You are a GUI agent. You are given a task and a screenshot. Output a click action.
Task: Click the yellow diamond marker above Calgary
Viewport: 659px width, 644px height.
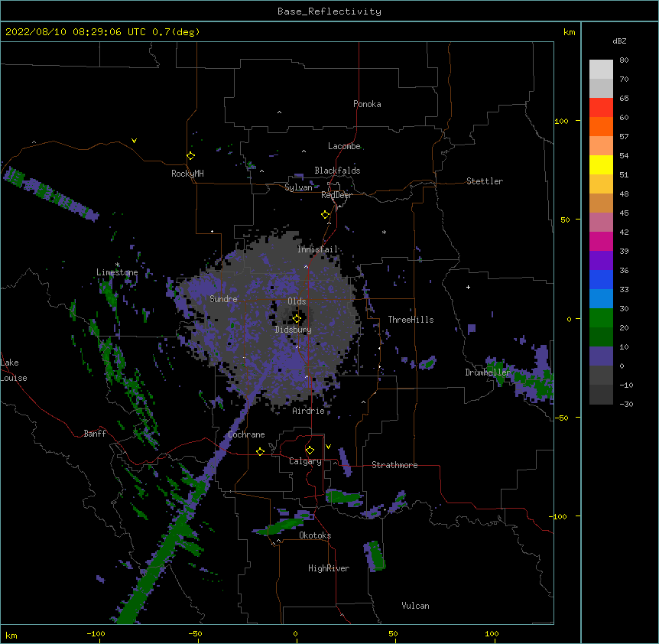coord(310,450)
